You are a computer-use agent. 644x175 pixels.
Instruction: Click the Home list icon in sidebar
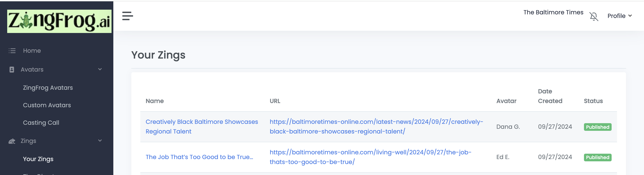(12, 51)
